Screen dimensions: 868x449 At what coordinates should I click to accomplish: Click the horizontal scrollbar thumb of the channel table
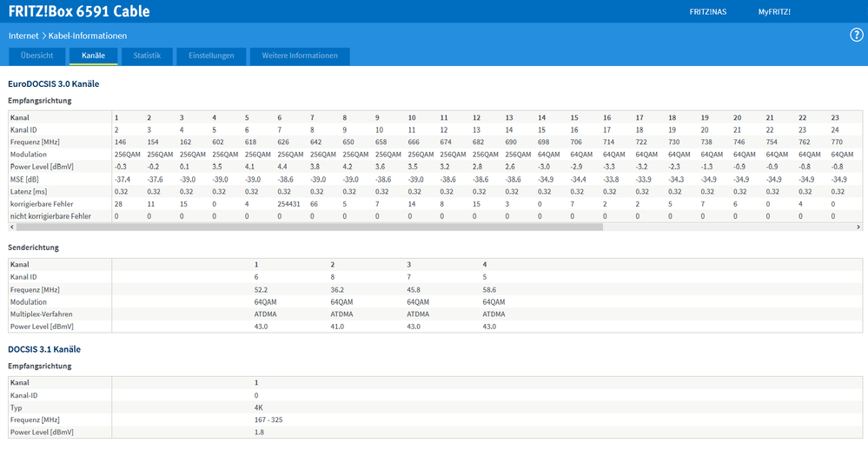309,227
